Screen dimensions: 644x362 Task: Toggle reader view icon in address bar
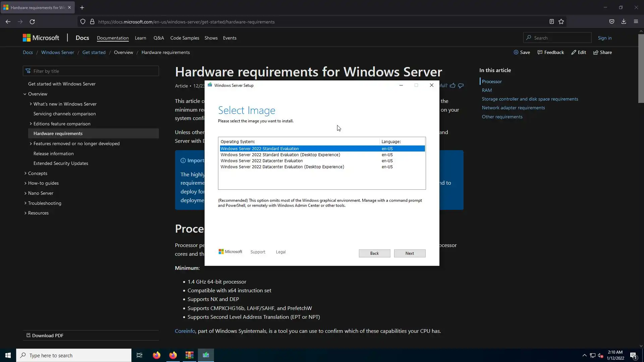coord(551,22)
